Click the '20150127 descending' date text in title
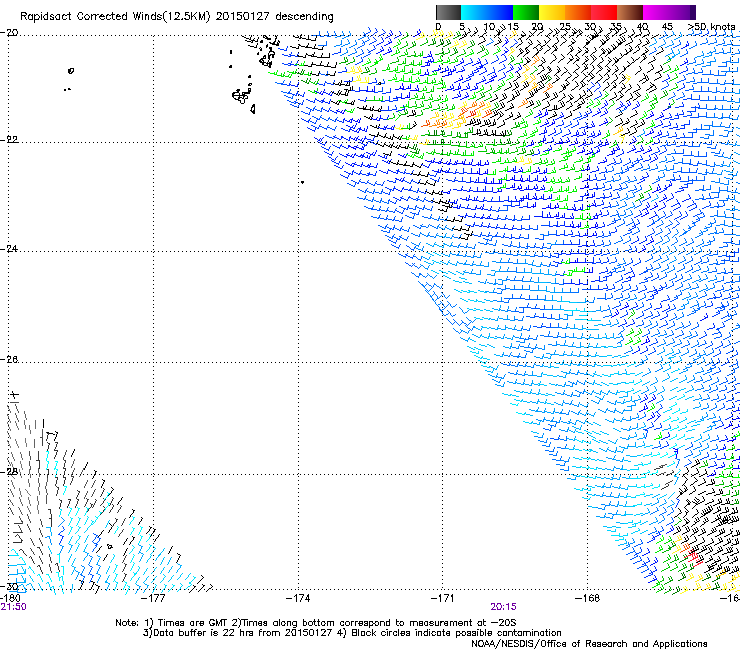The width and height of the screenshot is (740, 650). coord(275,17)
